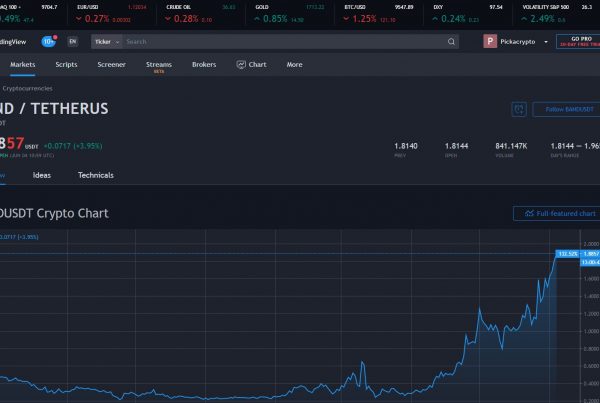Change language via the EN button
Screen dimensions: 600x403
point(73,41)
